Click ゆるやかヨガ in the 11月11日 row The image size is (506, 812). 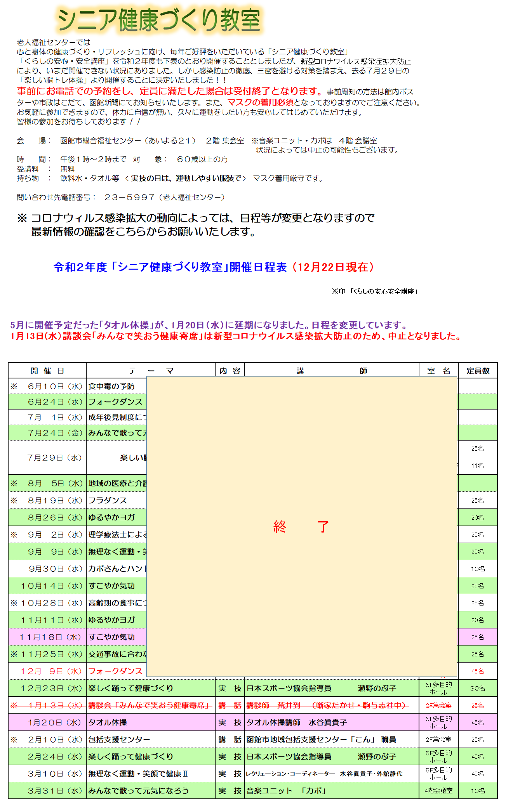pyautogui.click(x=111, y=620)
